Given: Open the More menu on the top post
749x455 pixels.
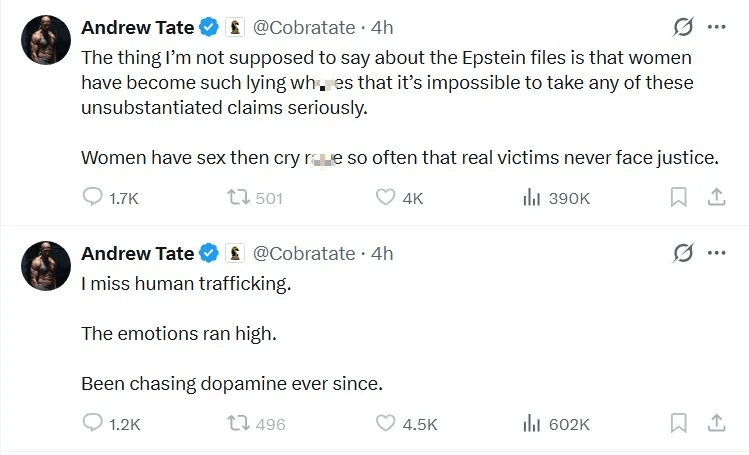Looking at the screenshot, I should (x=716, y=27).
